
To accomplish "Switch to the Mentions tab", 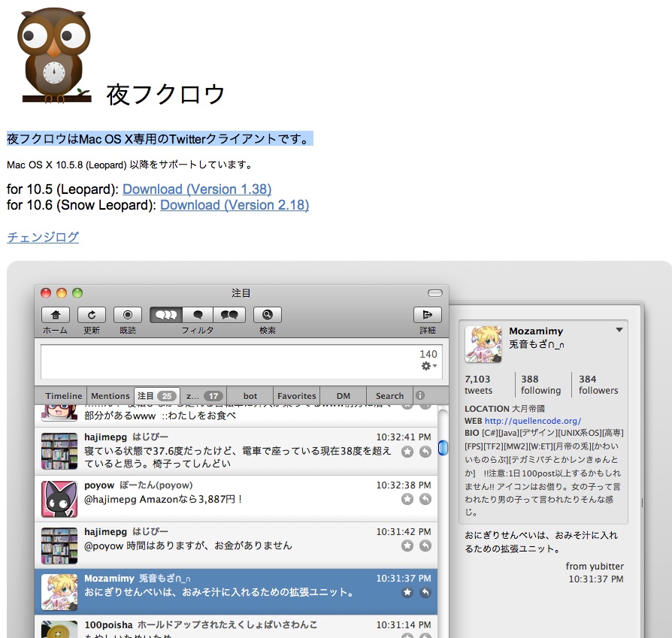I will tap(110, 396).
